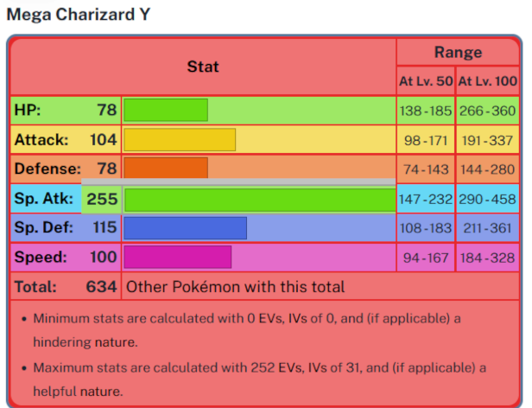The width and height of the screenshot is (532, 408).
Task: Click HP Lv. 100 range 266-360
Action: (x=488, y=111)
